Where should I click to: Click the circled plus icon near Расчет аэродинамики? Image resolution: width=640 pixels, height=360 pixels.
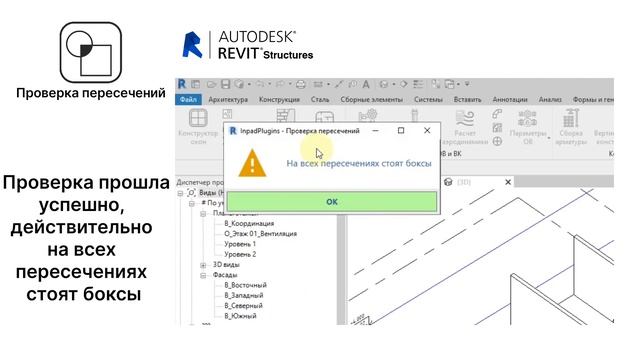[497, 141]
